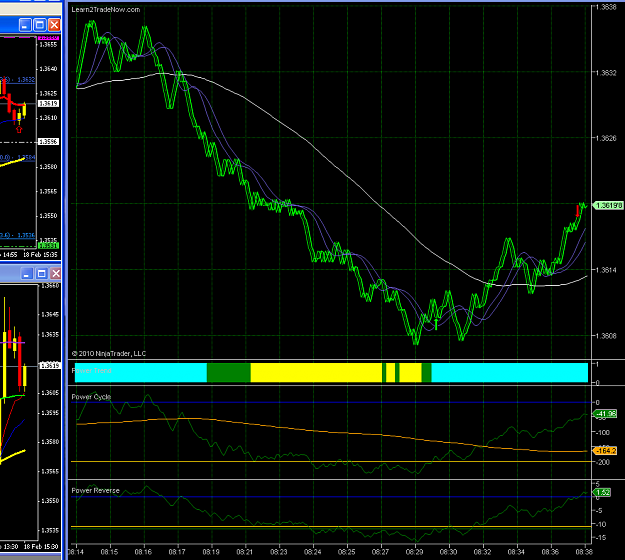Click the 18 Feb 15:35 time label
Image resolution: width=625 pixels, height=560 pixels.
tap(40, 254)
